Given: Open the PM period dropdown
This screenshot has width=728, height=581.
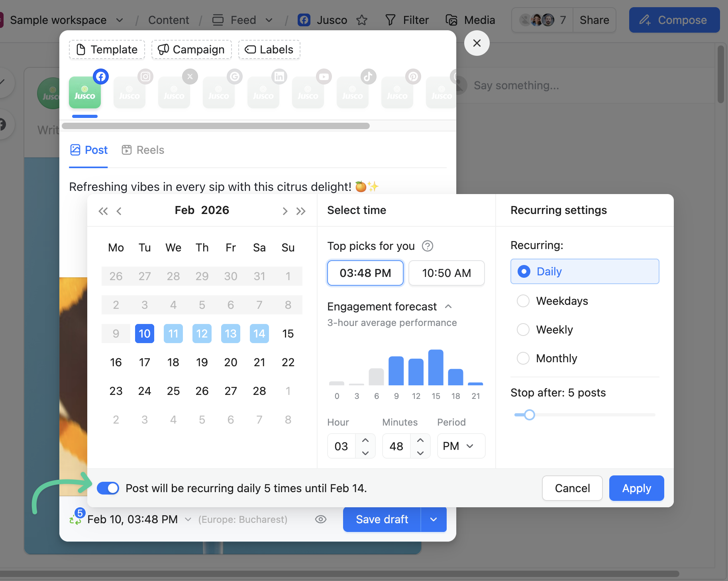Looking at the screenshot, I should pos(461,446).
